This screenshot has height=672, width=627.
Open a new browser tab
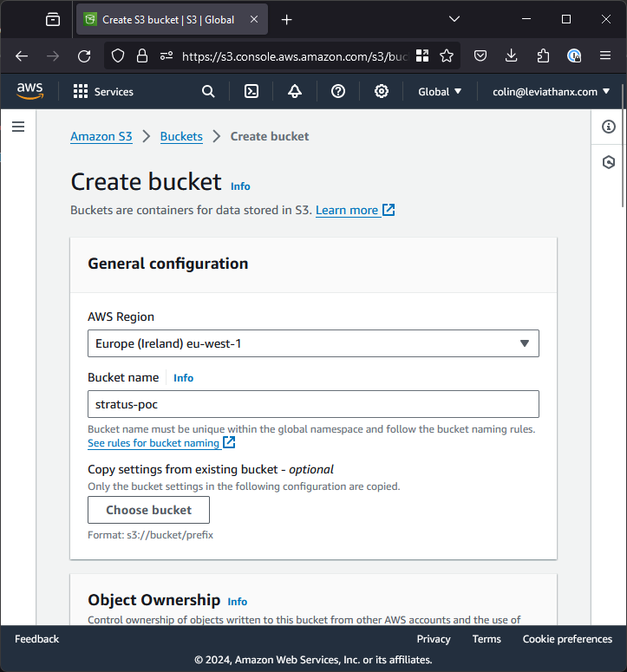[x=287, y=20]
